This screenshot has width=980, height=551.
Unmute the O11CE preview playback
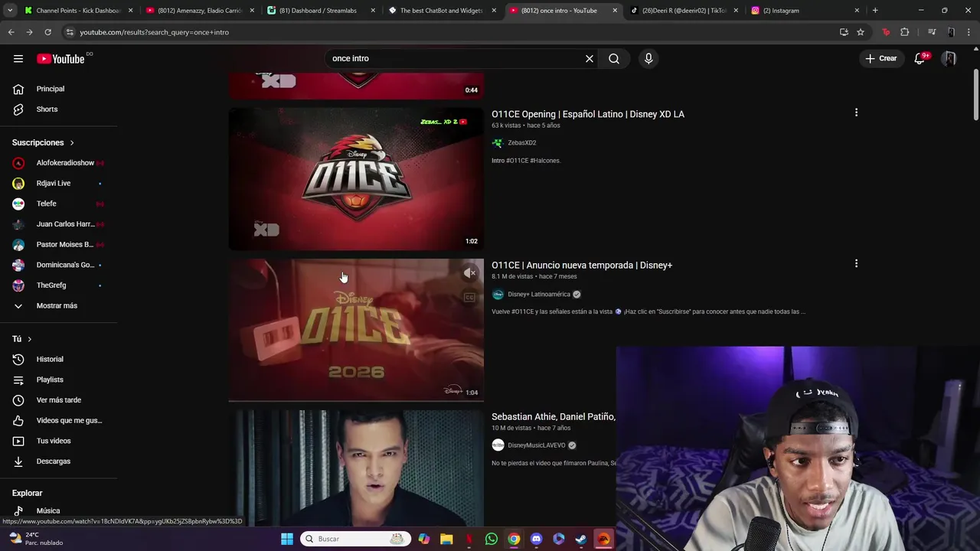pyautogui.click(x=469, y=273)
